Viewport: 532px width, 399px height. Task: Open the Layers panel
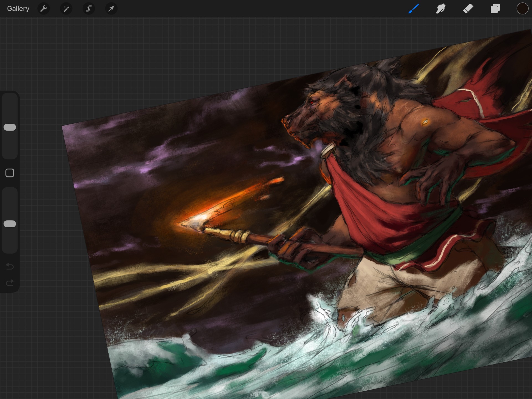[495, 9]
